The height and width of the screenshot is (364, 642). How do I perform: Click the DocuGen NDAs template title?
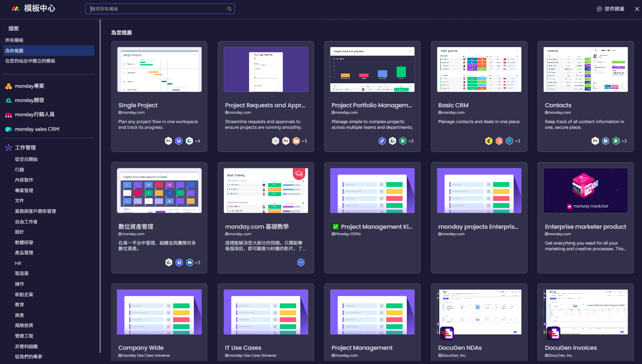click(460, 348)
